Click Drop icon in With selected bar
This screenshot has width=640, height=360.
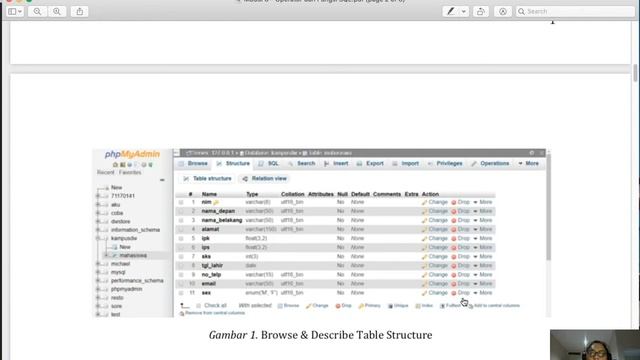point(338,306)
